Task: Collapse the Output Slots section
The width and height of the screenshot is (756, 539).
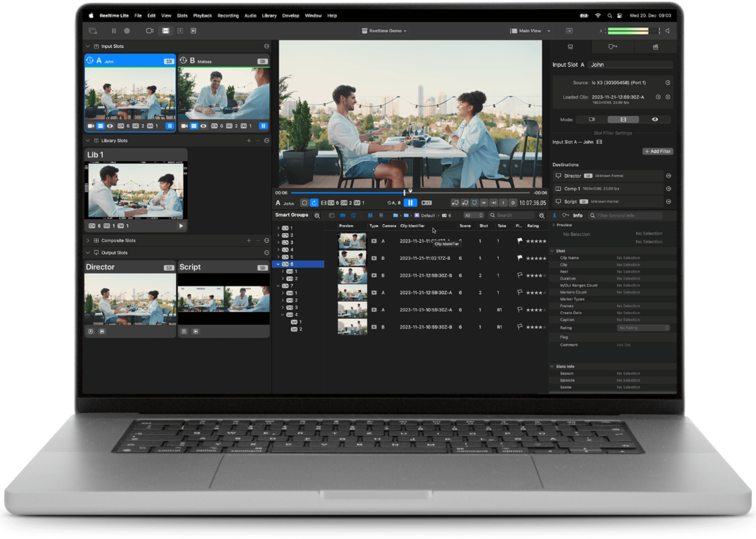Action: coord(88,253)
